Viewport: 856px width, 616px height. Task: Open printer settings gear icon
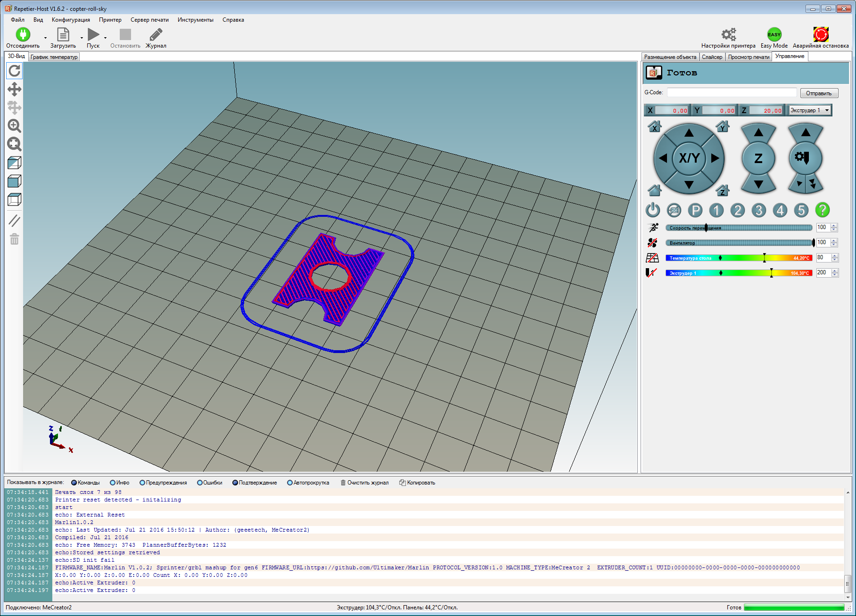coord(728,35)
